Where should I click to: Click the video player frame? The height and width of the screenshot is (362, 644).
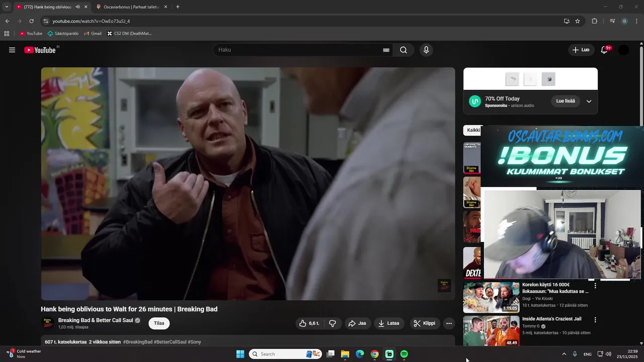(x=248, y=184)
